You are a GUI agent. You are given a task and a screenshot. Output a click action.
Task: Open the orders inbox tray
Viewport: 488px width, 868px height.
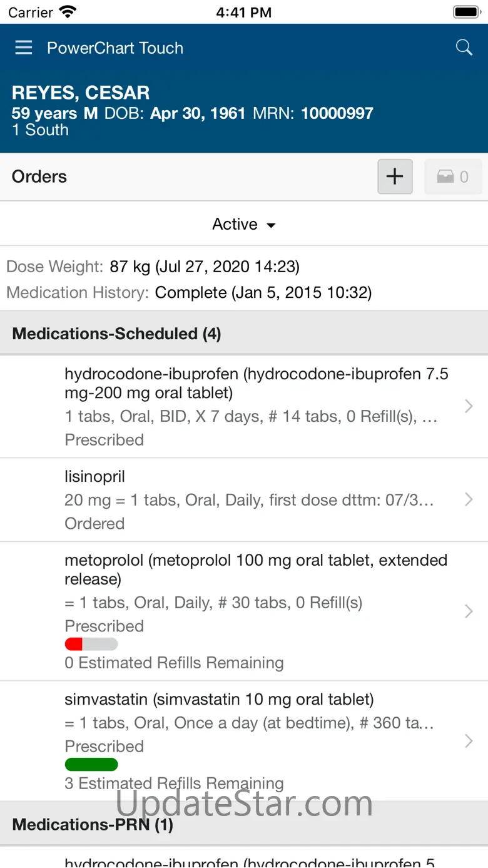[453, 177]
